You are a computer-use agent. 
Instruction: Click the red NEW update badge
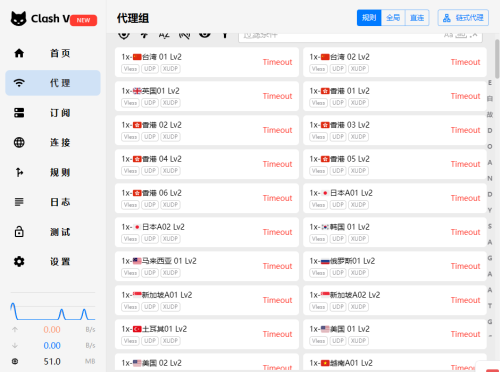pyautogui.click(x=84, y=20)
